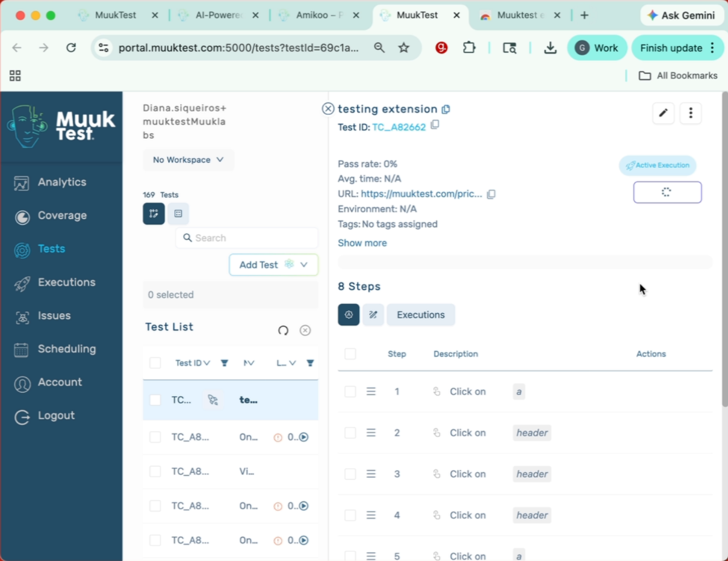The image size is (728, 561).
Task: Click the Executions button under 8 Steps
Action: coord(421,315)
